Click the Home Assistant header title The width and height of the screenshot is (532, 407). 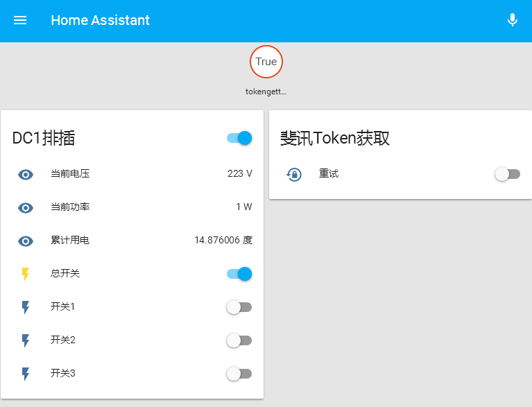point(101,20)
